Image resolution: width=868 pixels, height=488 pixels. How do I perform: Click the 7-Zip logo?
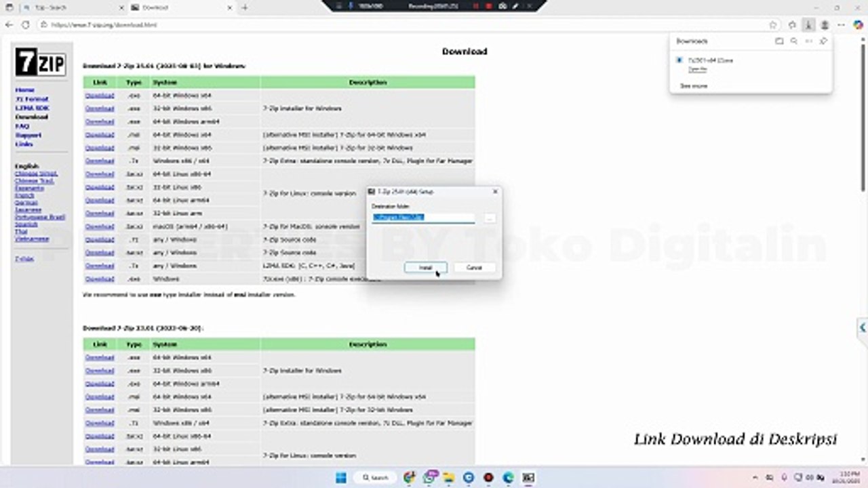41,62
